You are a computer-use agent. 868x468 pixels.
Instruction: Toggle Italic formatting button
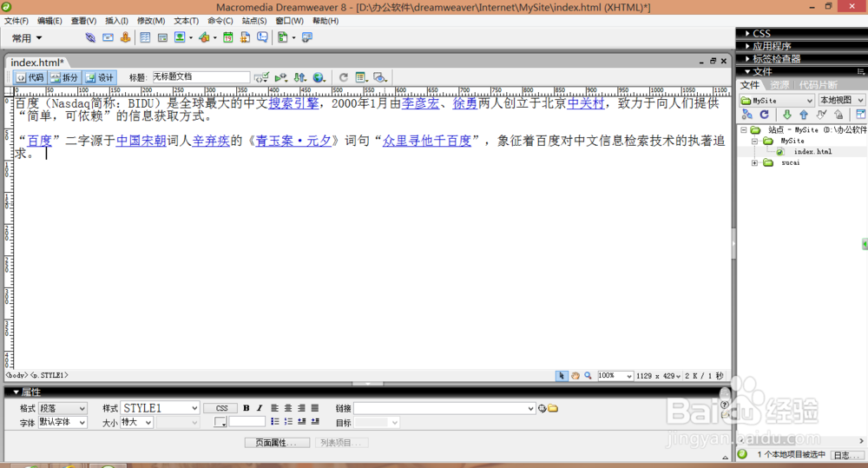click(259, 408)
